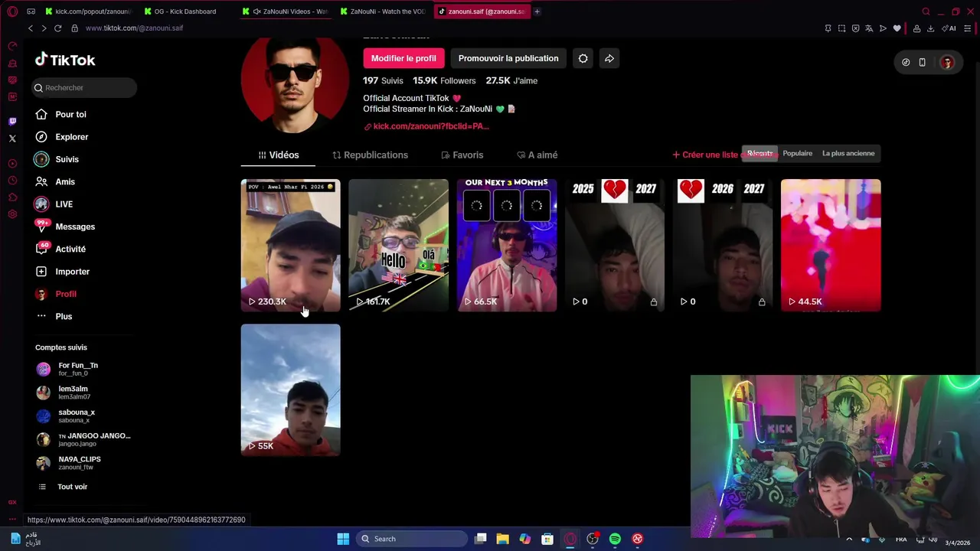The image size is (980, 551).
Task: Go to Suivis in the sidebar
Action: 67,159
